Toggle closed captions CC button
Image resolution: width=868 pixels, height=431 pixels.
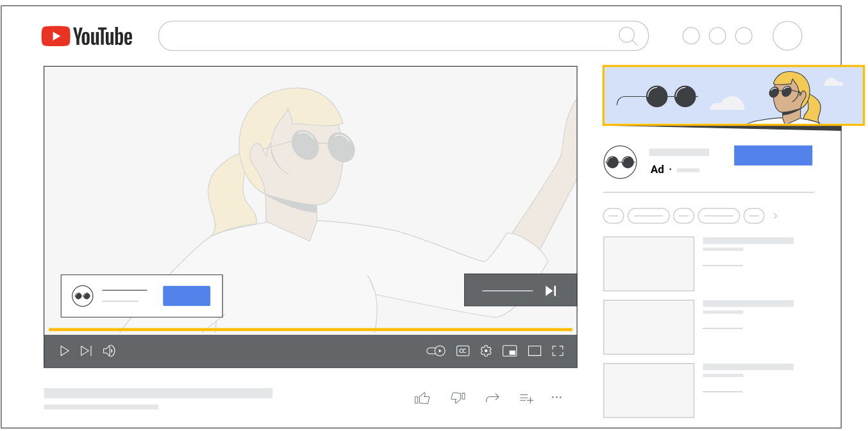[x=463, y=351]
